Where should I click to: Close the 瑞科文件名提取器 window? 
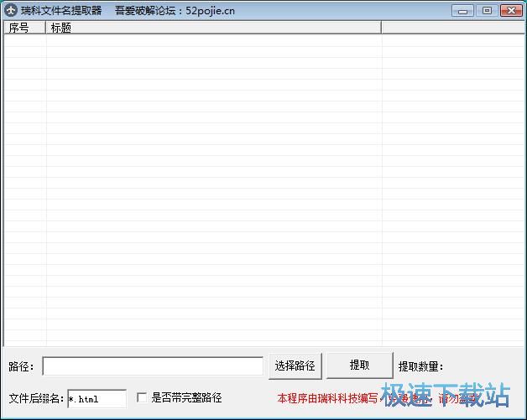(512, 11)
